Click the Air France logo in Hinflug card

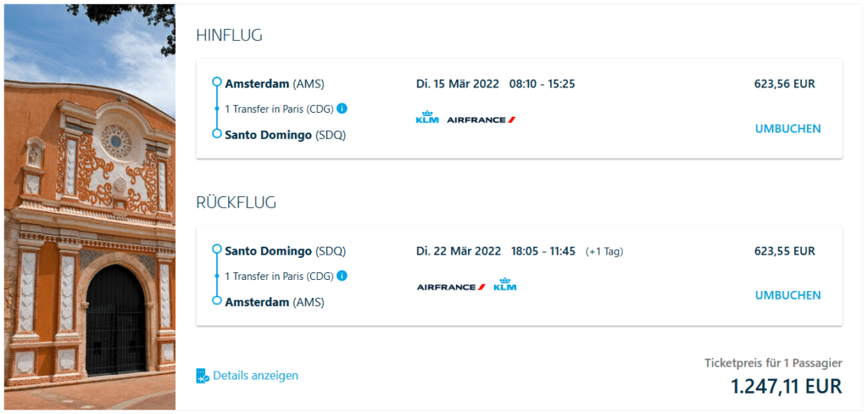[481, 120]
